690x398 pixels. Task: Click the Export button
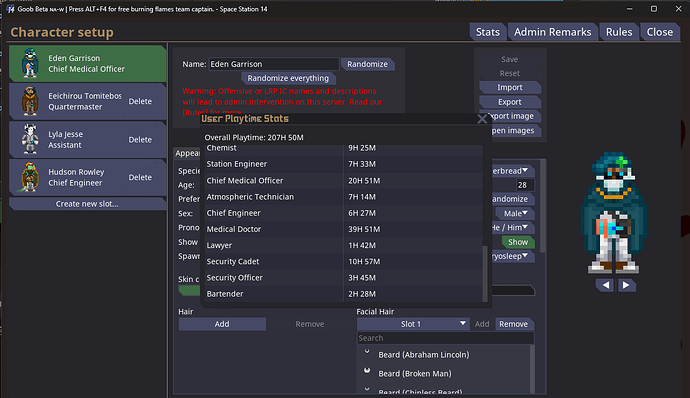[x=510, y=102]
